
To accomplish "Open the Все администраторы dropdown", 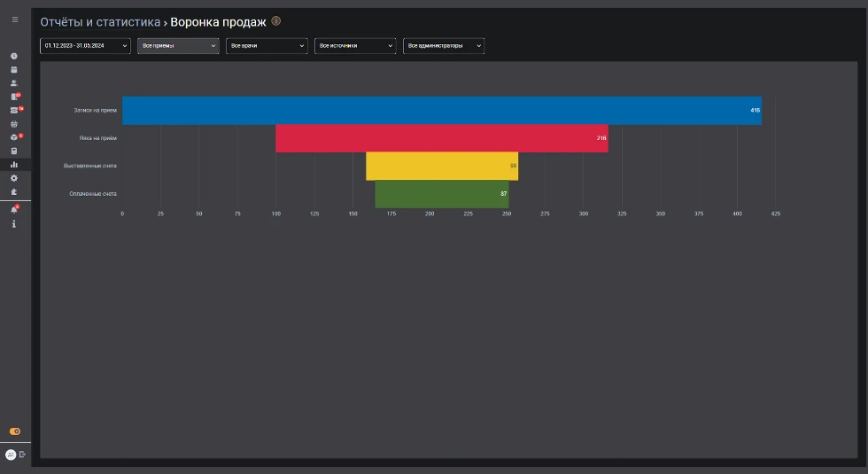I will coord(443,45).
